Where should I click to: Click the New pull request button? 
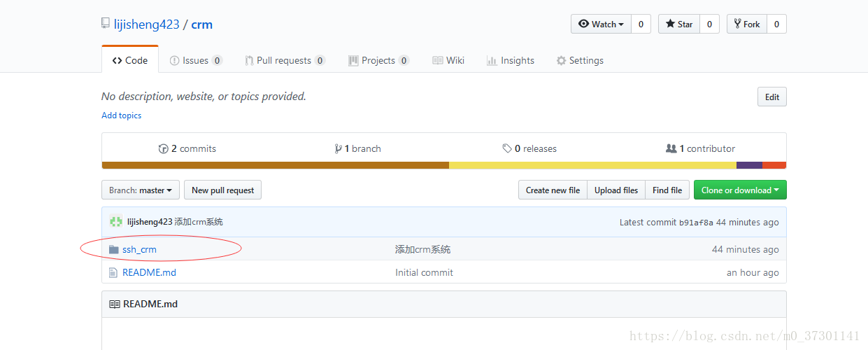223,190
